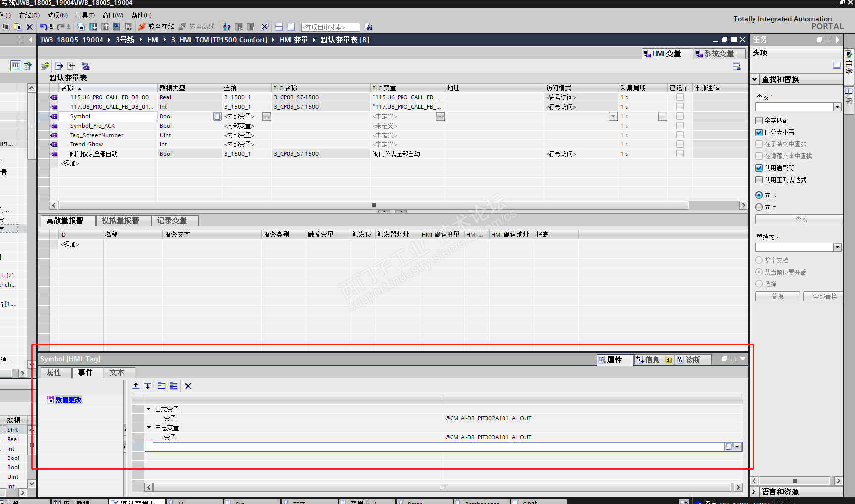Click the events list horizontal scrollbar
The image size is (855, 504).
click(442, 487)
